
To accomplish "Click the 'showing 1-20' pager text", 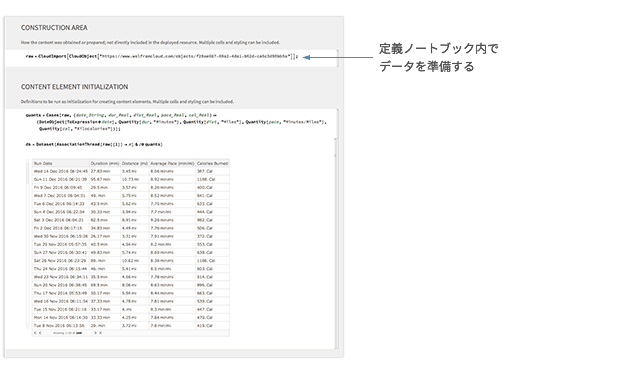I will 68,333.
